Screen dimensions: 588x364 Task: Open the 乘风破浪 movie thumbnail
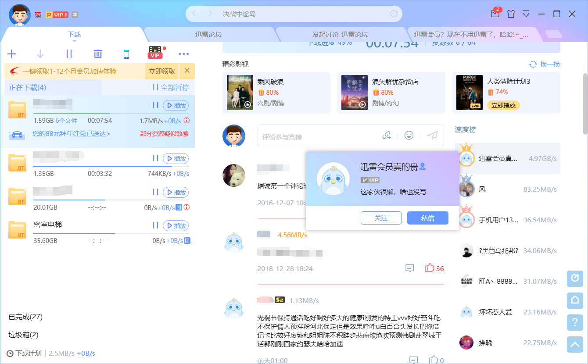pos(240,93)
